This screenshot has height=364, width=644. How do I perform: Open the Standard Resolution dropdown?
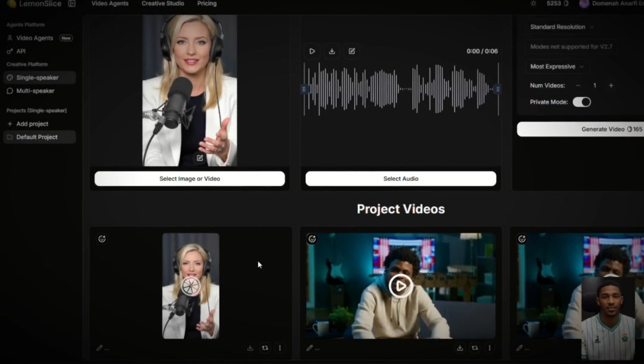(562, 27)
